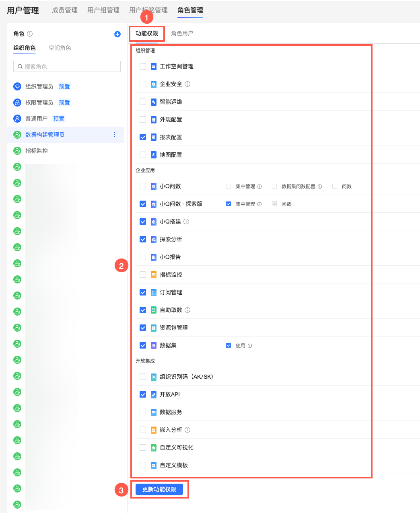Click the info icon beside 企业安全
Screen dimensions: 420x513
187,84
